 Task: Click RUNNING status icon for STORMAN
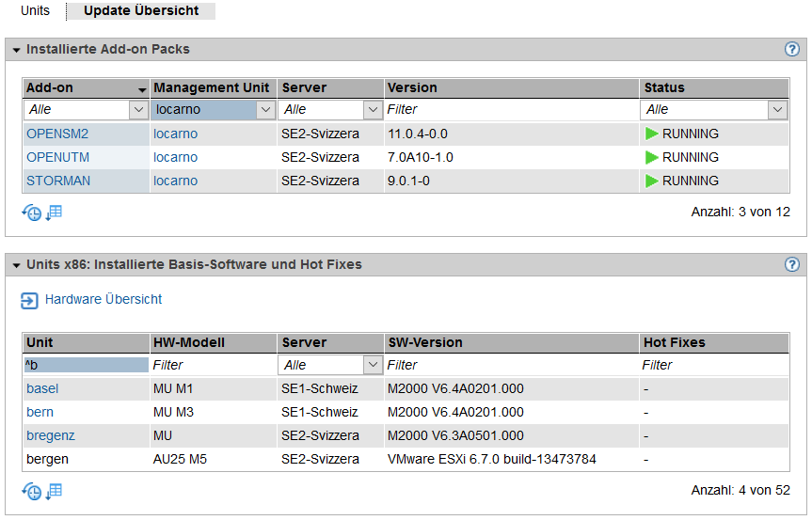(651, 181)
